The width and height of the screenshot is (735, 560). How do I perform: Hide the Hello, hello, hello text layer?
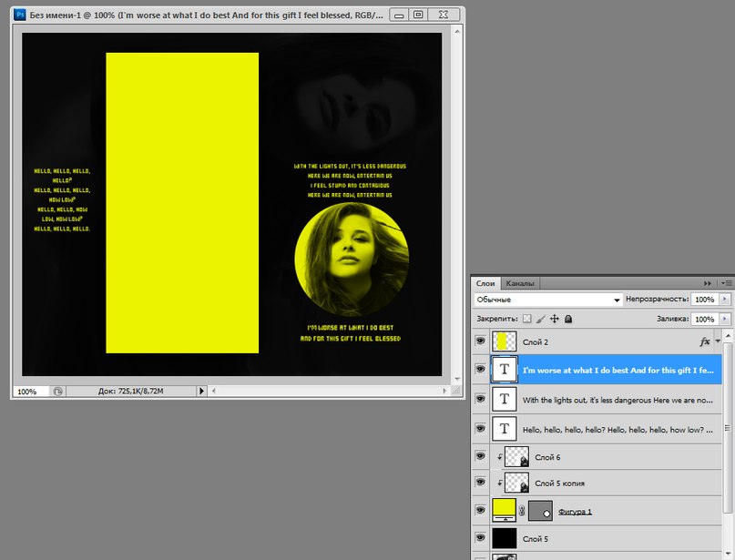coord(481,428)
